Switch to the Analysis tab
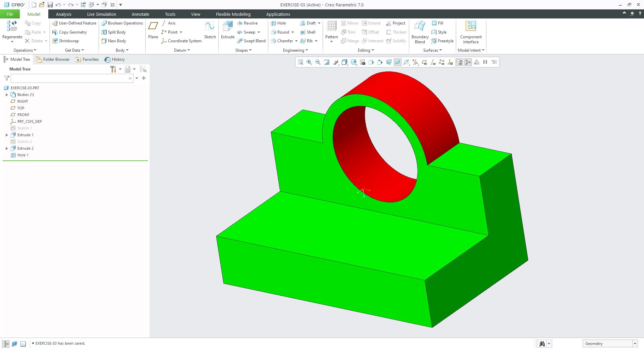 [x=63, y=14]
